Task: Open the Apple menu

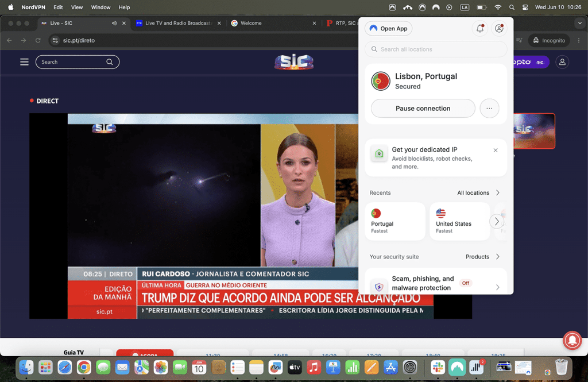Action: [10, 7]
